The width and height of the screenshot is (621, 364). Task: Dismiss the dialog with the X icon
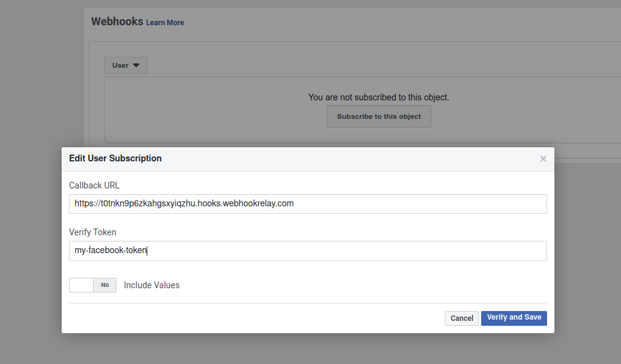click(x=543, y=158)
